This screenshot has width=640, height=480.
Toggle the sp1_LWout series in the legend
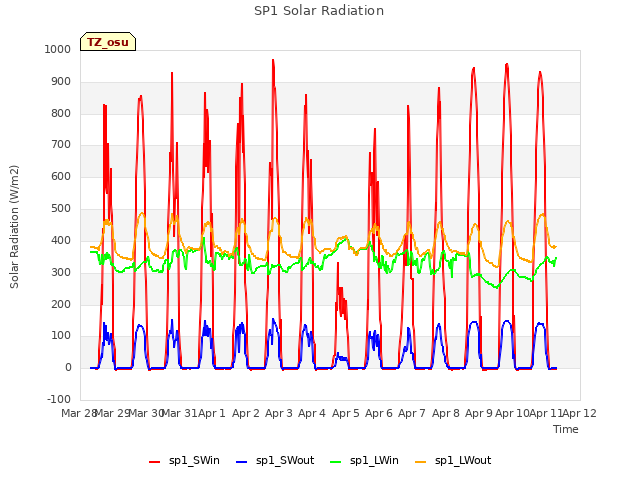(x=453, y=461)
